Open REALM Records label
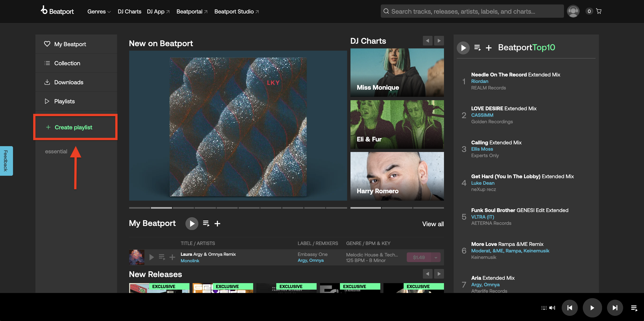The width and height of the screenshot is (644, 321). 488,88
